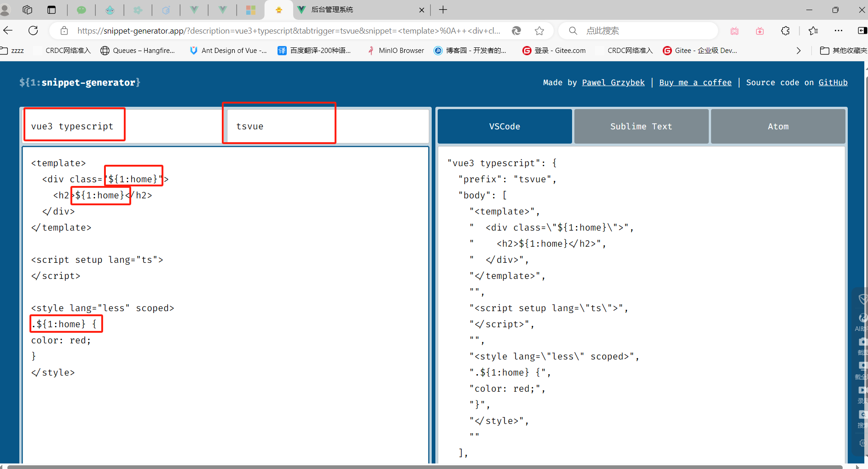The image size is (868, 469).
Task: Click '<style lang="less" scoped>' in snippet editor
Action: click(x=103, y=308)
